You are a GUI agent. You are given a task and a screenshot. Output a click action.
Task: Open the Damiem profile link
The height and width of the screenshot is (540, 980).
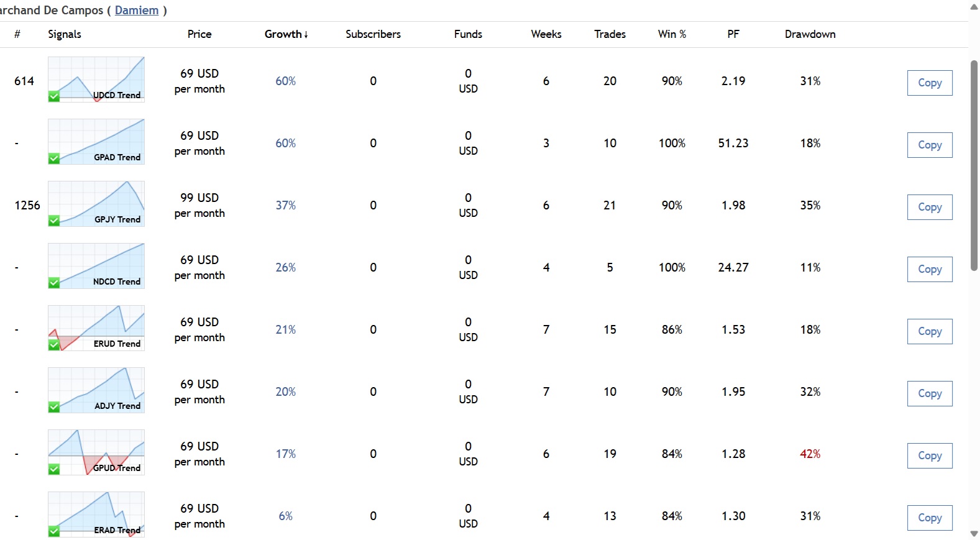[x=137, y=11]
